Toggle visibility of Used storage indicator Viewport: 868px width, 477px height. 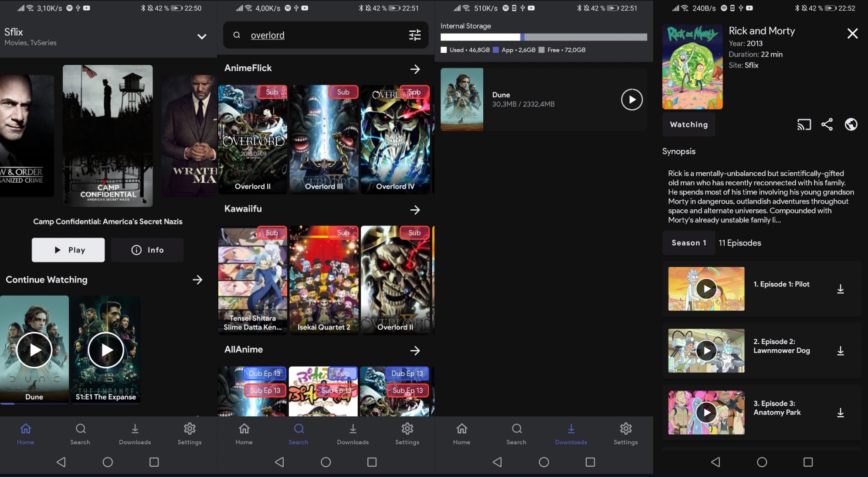(x=444, y=50)
